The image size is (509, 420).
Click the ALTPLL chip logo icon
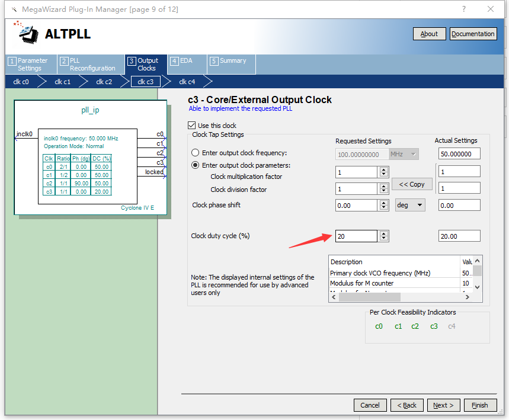coord(27,33)
